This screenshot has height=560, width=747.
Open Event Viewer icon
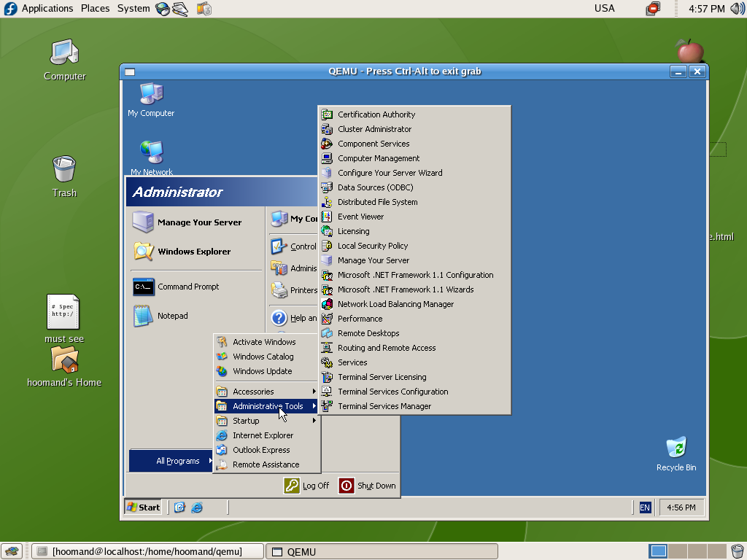[x=327, y=217]
